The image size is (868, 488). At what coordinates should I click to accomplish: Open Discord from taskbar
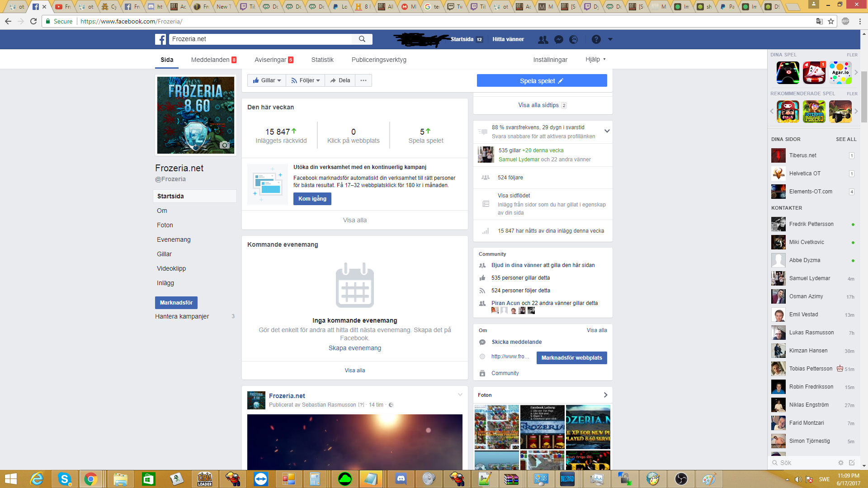(x=401, y=479)
